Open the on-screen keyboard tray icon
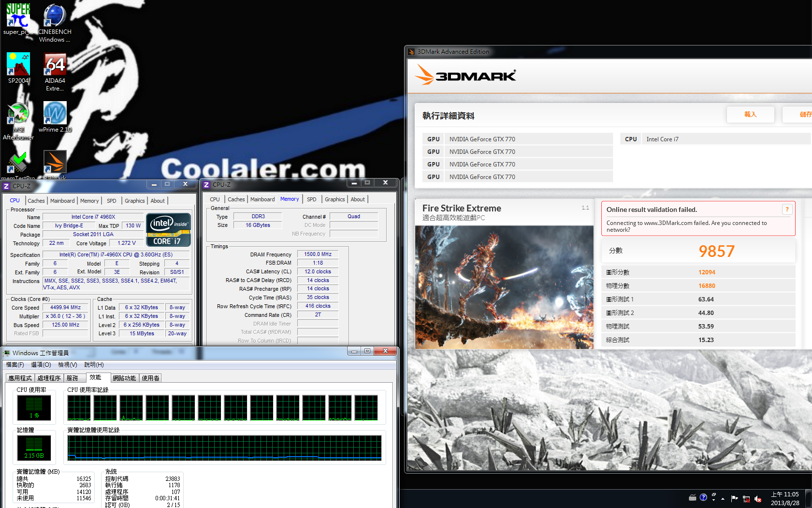 693,497
